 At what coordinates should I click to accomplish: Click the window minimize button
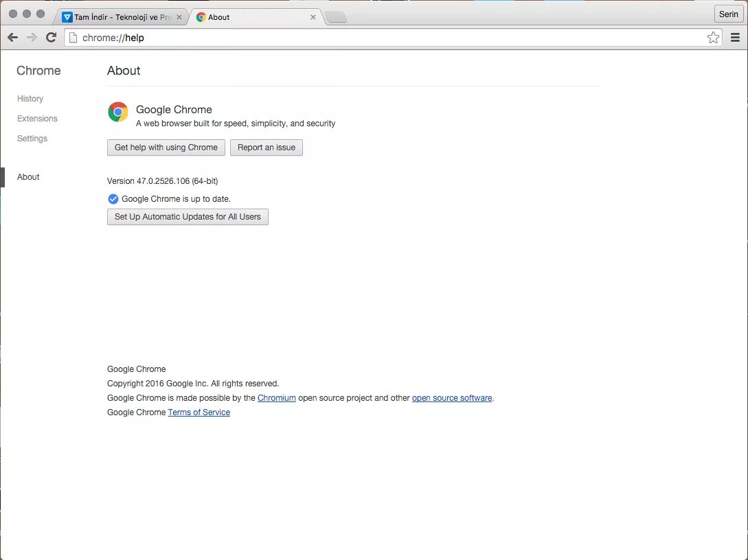coord(27,14)
